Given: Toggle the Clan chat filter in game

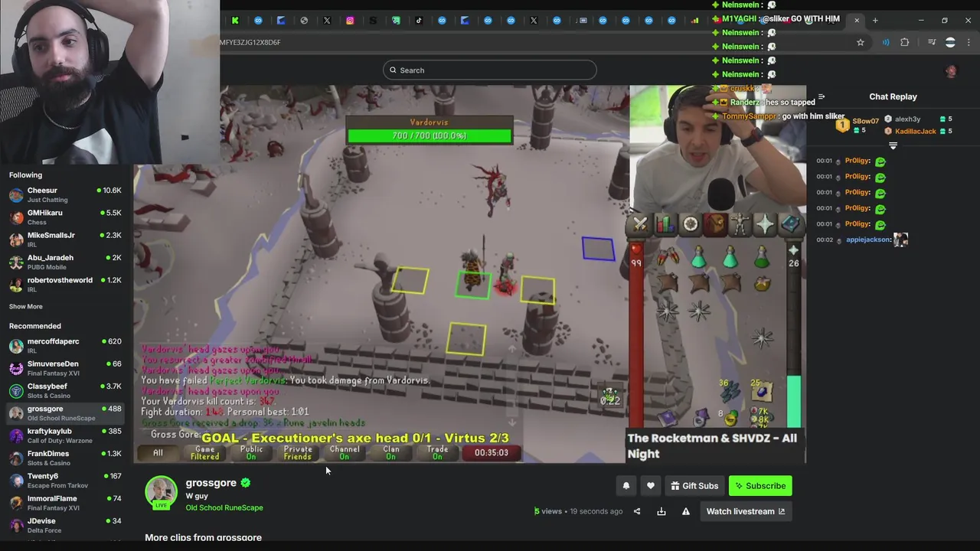Looking at the screenshot, I should [391, 453].
